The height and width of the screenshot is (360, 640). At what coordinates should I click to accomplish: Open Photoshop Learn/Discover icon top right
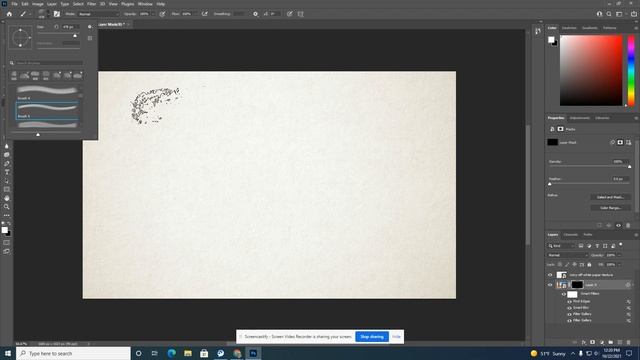(599, 14)
